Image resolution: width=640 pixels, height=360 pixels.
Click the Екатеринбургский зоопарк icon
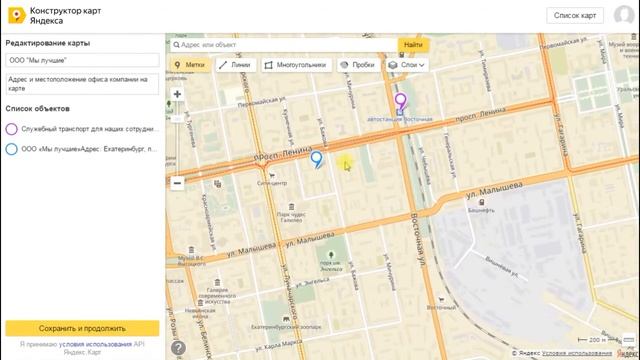click(286, 319)
